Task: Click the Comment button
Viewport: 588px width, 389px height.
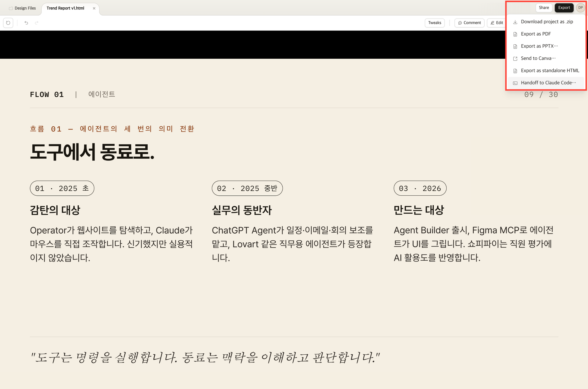Action: click(x=469, y=23)
